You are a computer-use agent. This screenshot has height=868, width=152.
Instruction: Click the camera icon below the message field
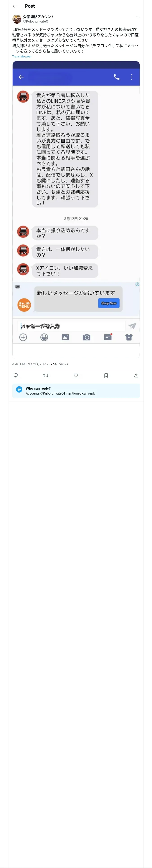[x=87, y=337]
